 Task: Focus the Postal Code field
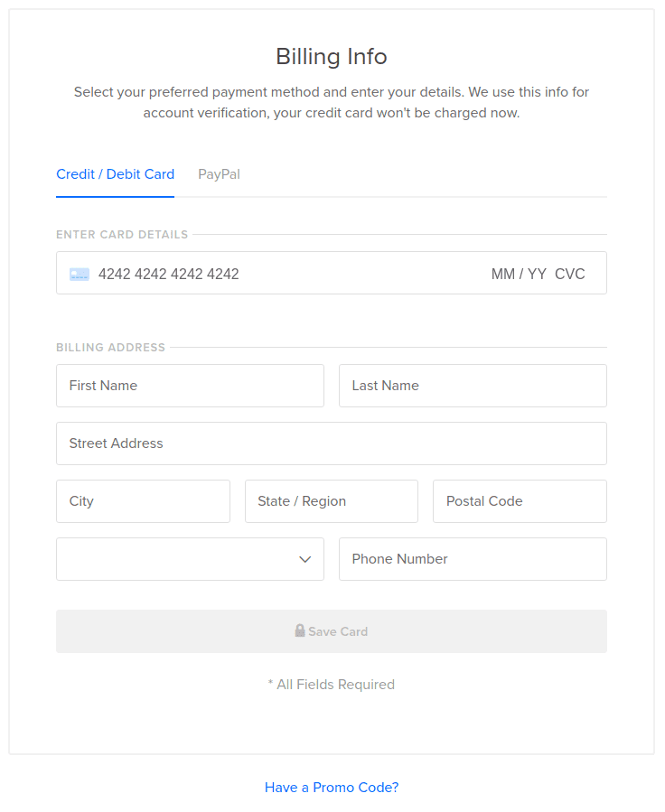coord(520,501)
